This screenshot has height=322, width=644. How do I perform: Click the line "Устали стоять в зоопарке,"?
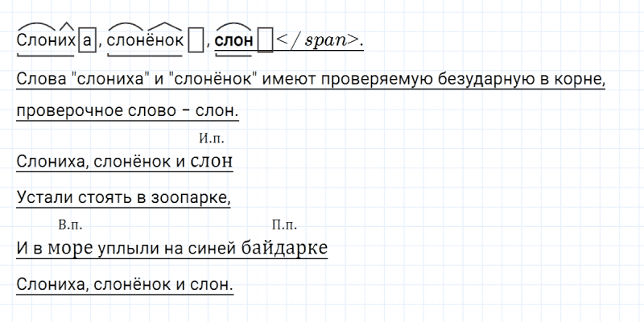[x=123, y=196]
